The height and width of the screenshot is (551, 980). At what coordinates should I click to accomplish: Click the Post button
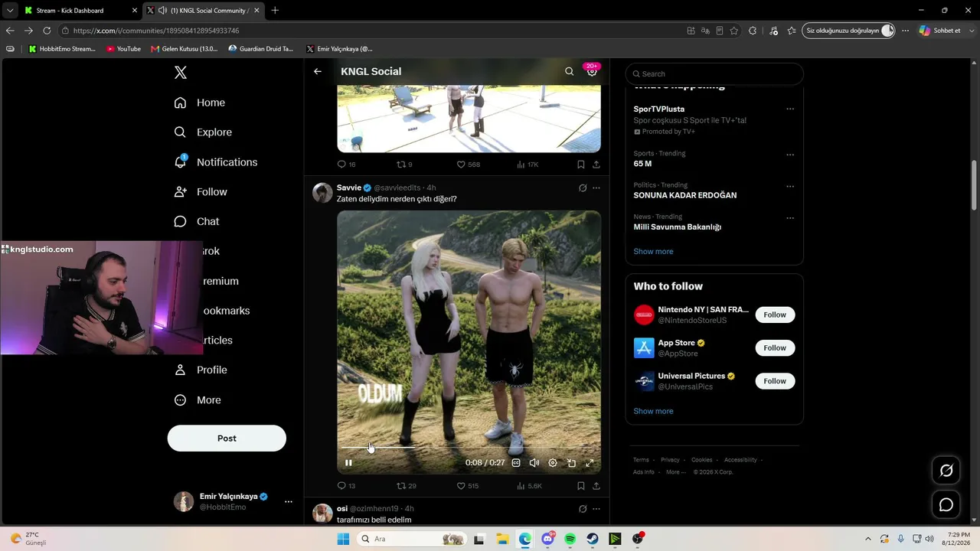coord(227,439)
